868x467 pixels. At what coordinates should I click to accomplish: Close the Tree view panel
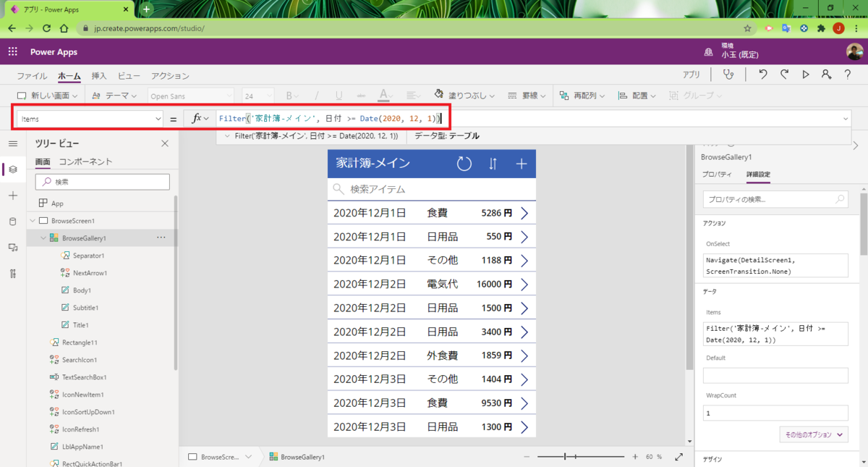tap(165, 143)
